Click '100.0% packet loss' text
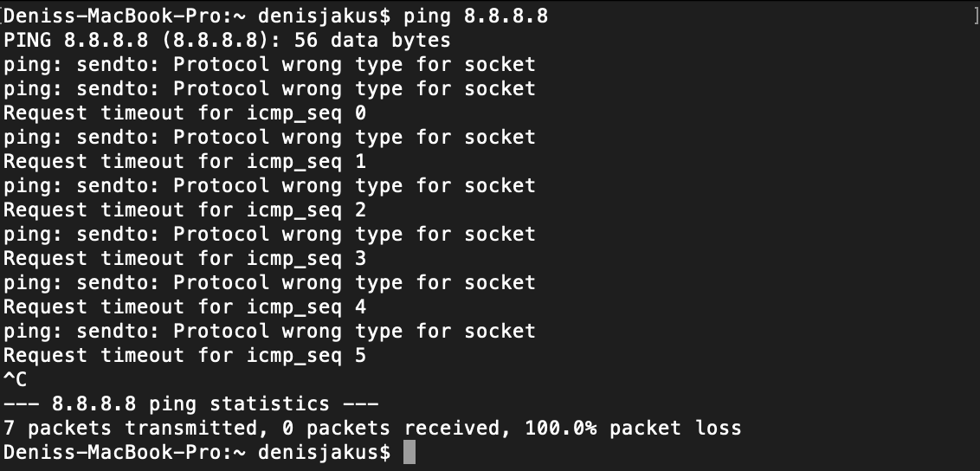The height and width of the screenshot is (471, 980). pyautogui.click(x=633, y=428)
